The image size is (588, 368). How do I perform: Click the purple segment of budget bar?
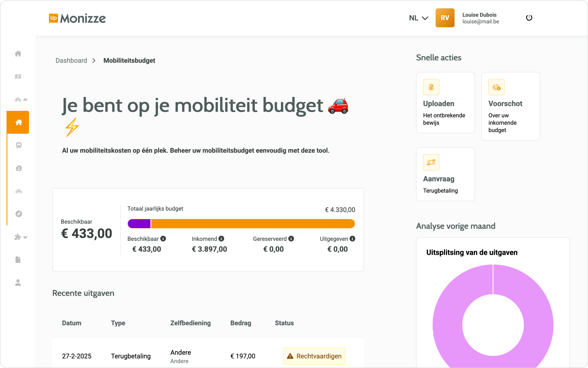139,224
